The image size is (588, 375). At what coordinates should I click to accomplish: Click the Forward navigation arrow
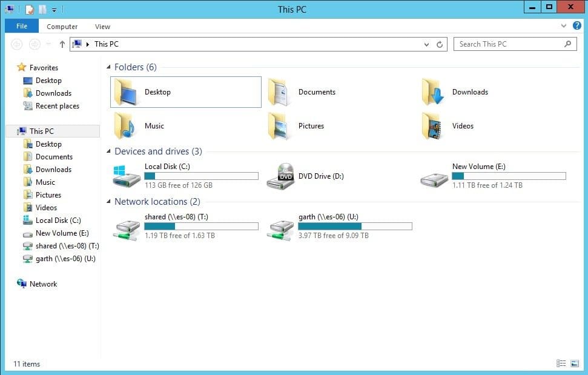coord(35,44)
